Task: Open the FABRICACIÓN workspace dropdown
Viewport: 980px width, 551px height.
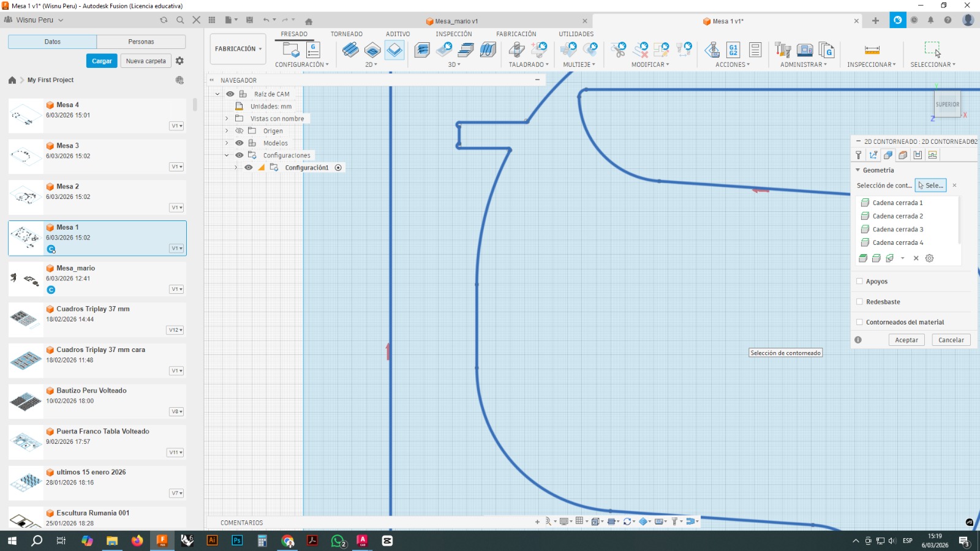Action: pyautogui.click(x=238, y=49)
